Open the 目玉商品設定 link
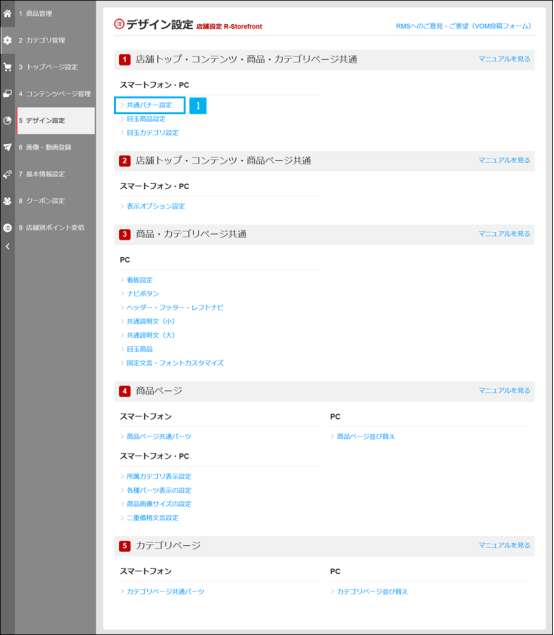 tap(146, 119)
